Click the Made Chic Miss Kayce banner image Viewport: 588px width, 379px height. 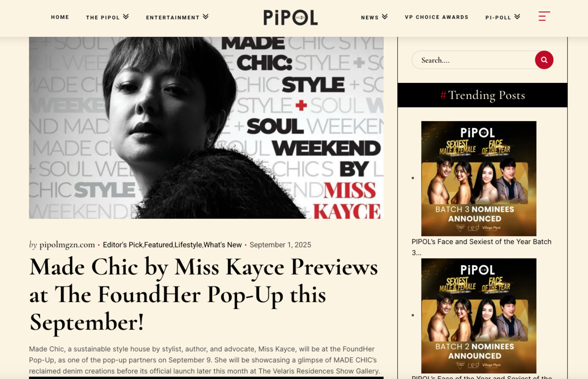click(206, 128)
